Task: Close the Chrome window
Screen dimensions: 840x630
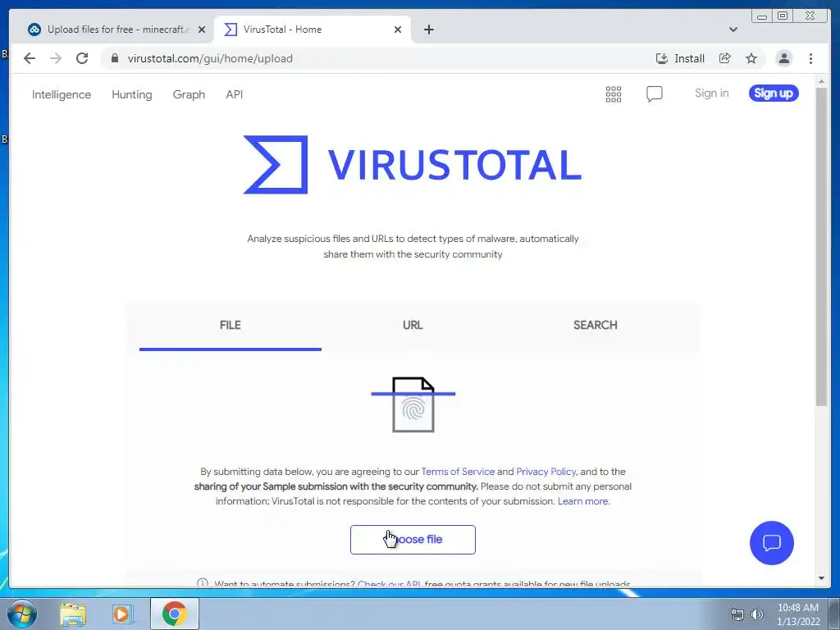Action: (x=810, y=16)
